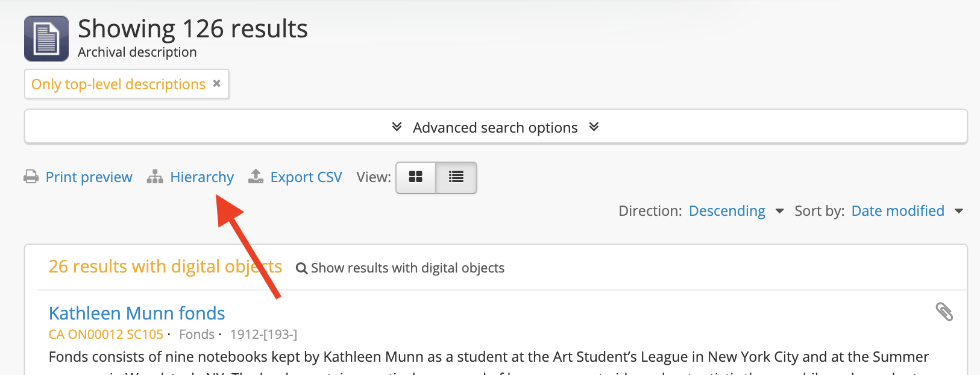
Task: Click the left double-chevron beside Advanced search
Action: click(x=397, y=127)
